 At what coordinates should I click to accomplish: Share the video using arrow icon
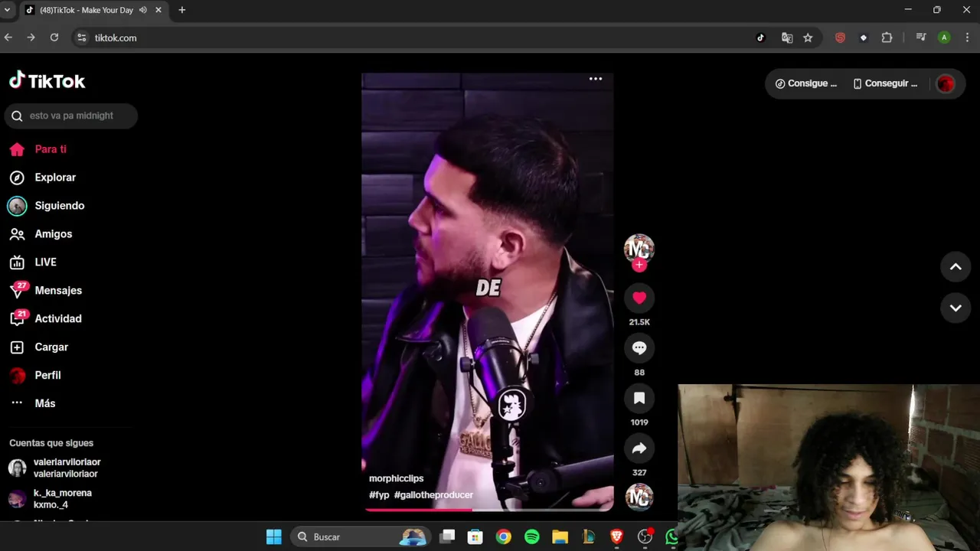(x=639, y=448)
